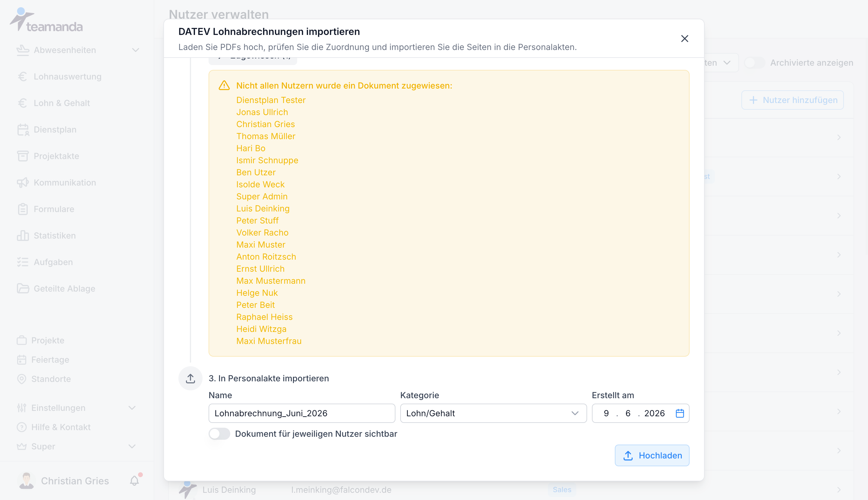This screenshot has height=500, width=868.
Task: Toggle Archivierte anzeigen switch
Action: tap(754, 63)
